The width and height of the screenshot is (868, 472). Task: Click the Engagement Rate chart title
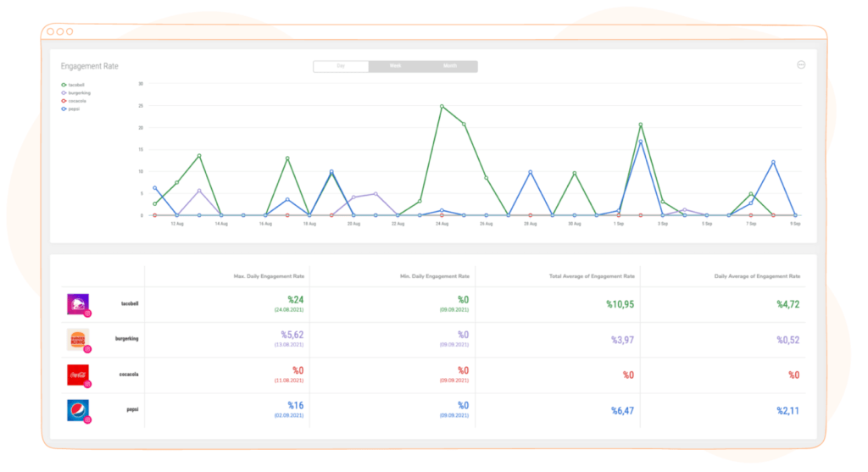[x=90, y=66]
